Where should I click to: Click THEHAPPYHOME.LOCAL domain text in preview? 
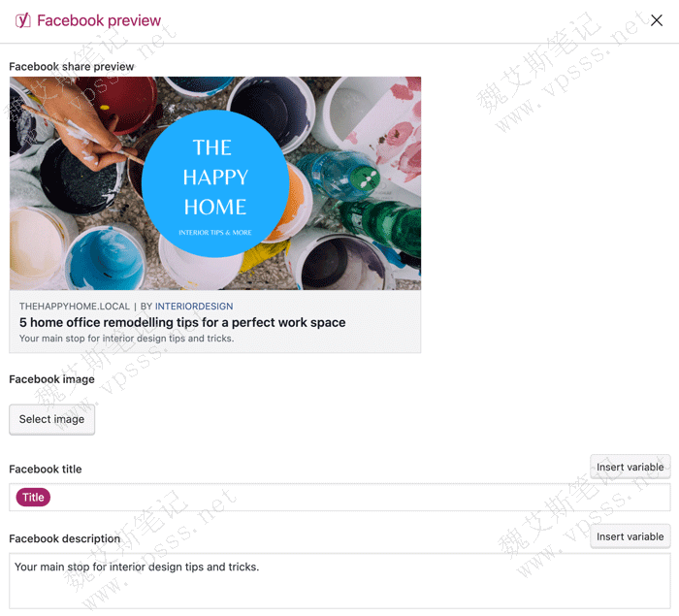[x=75, y=307]
